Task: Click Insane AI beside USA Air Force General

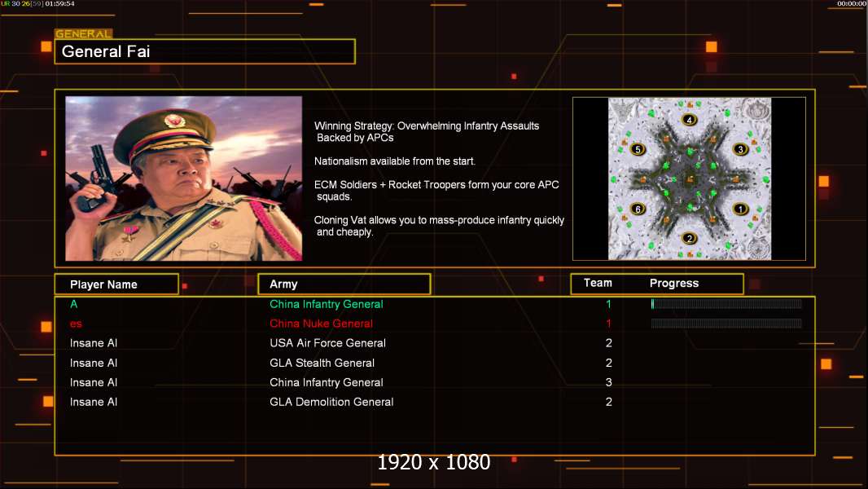Action: click(x=94, y=343)
